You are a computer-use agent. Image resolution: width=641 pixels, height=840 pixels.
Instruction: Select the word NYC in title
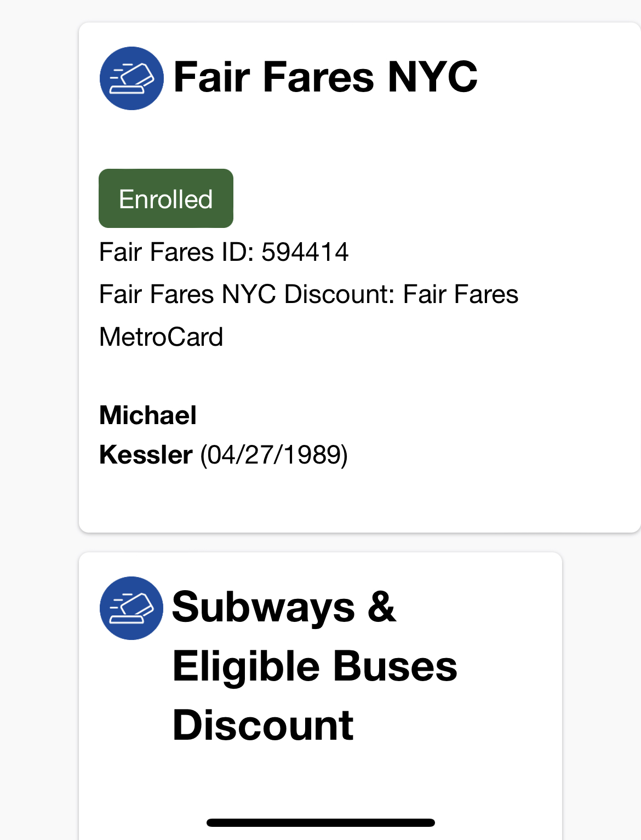point(433,77)
